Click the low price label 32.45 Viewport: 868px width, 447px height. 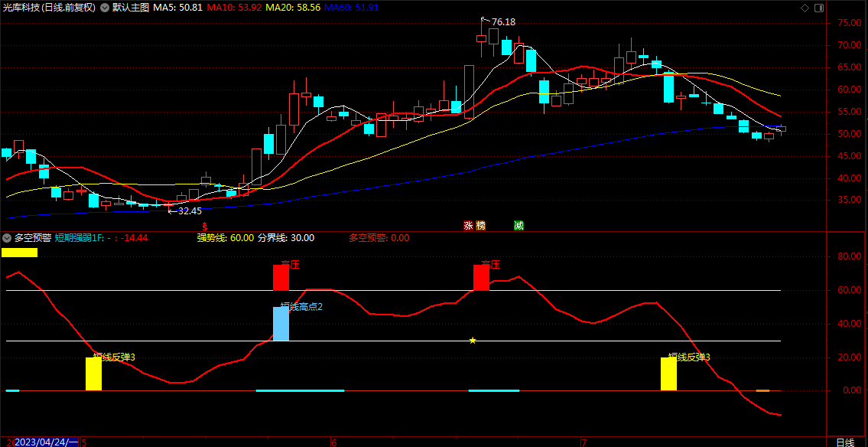point(190,210)
